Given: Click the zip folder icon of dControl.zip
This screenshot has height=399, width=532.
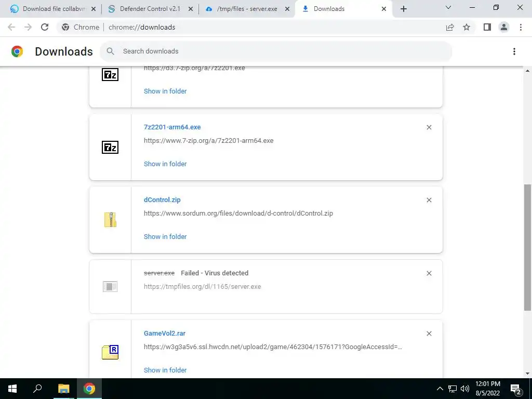Looking at the screenshot, I should click(x=110, y=220).
